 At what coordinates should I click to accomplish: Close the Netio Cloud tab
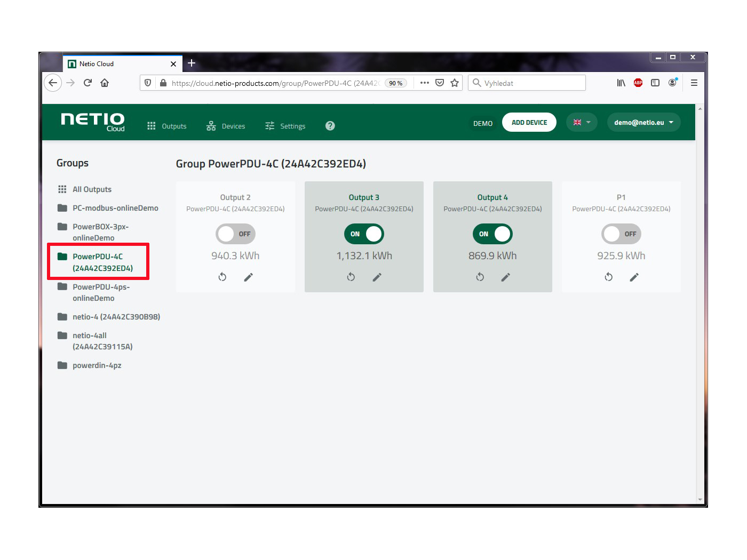coord(173,64)
